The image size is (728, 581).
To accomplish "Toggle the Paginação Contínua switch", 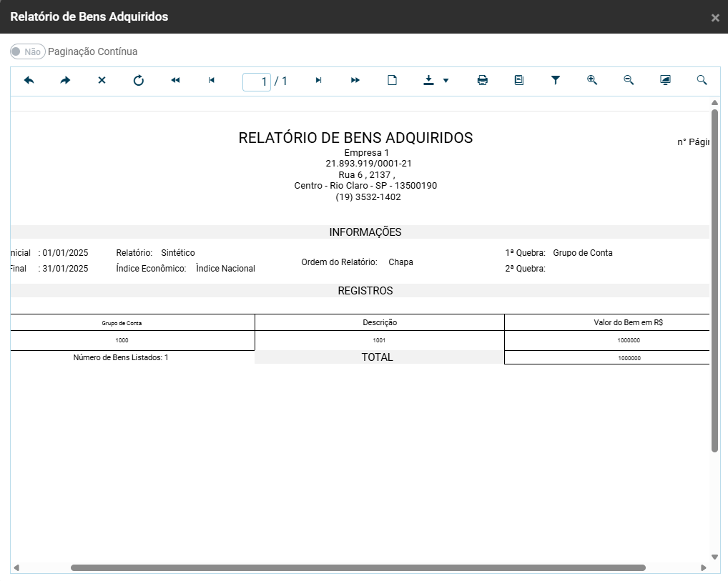I will (28, 51).
